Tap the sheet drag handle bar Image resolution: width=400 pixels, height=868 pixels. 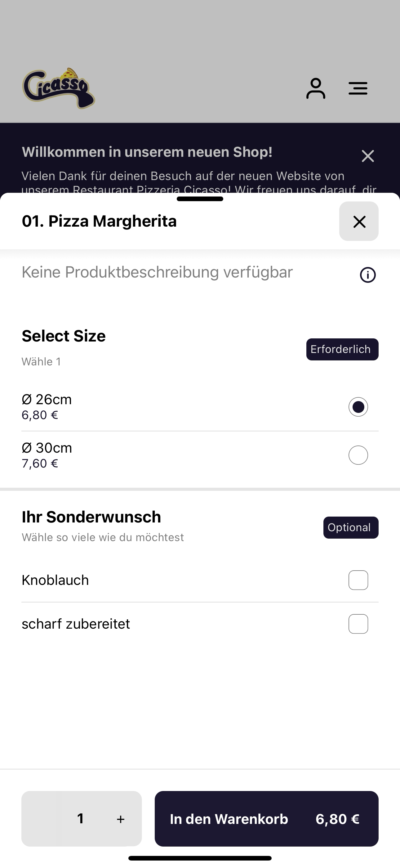[x=200, y=199]
